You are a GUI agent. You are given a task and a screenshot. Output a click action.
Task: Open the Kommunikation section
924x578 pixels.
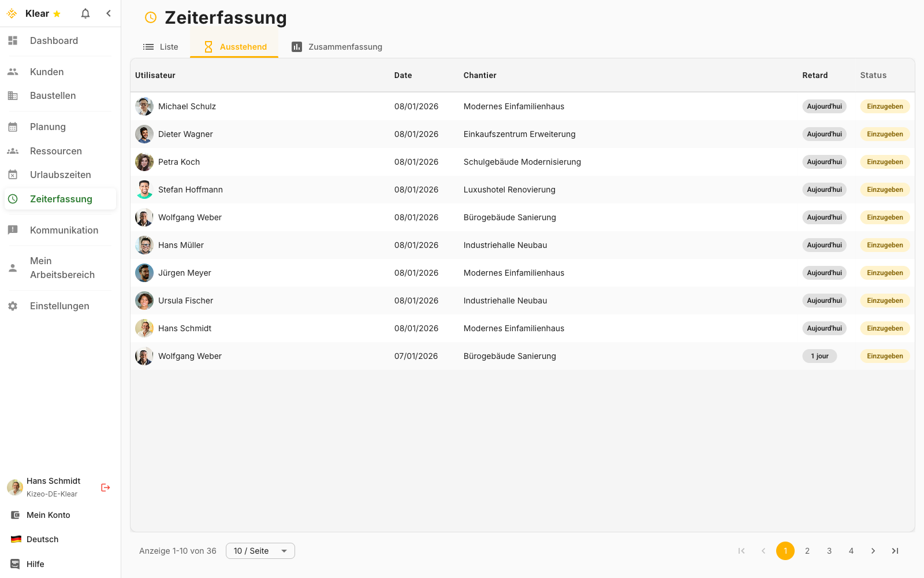tap(64, 230)
